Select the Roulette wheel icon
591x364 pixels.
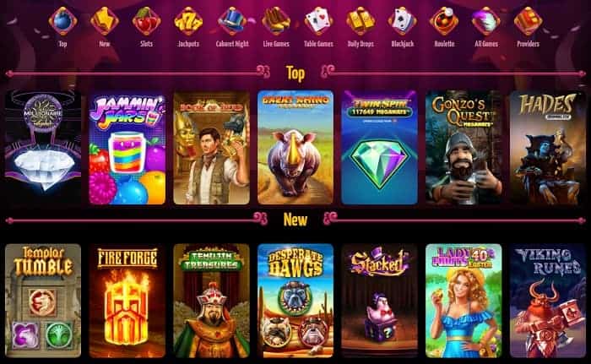[x=444, y=21]
